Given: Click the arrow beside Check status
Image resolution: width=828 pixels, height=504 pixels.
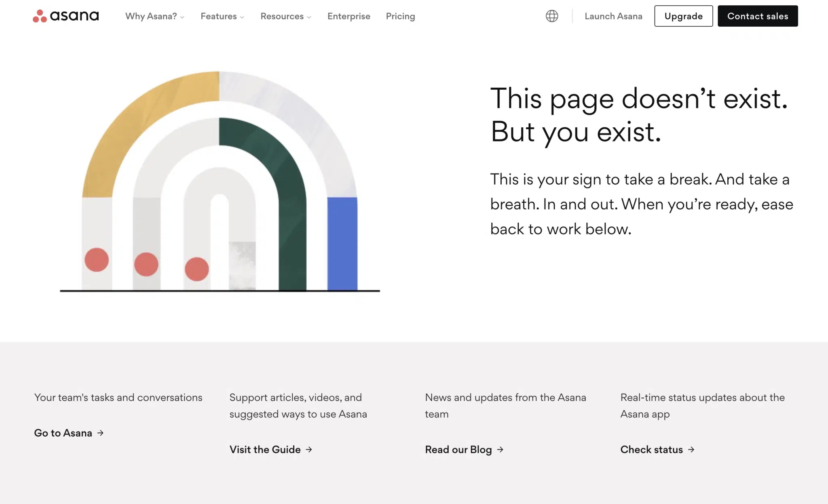Looking at the screenshot, I should coord(691,449).
